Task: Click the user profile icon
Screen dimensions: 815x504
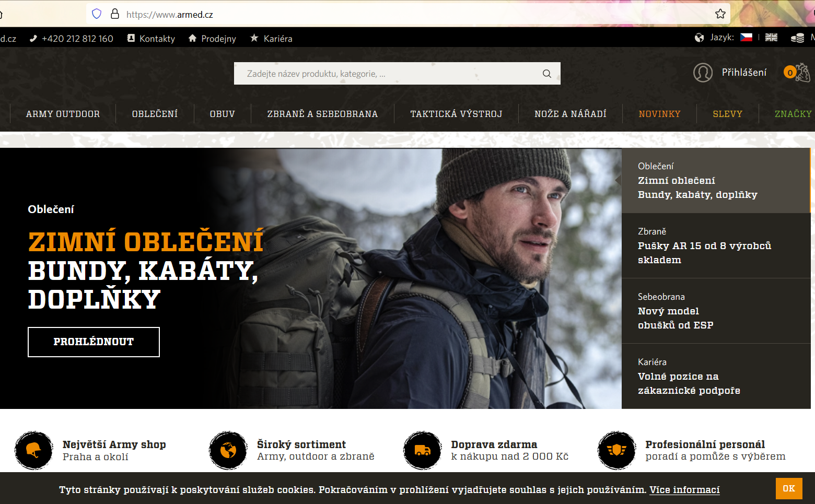Action: (703, 73)
